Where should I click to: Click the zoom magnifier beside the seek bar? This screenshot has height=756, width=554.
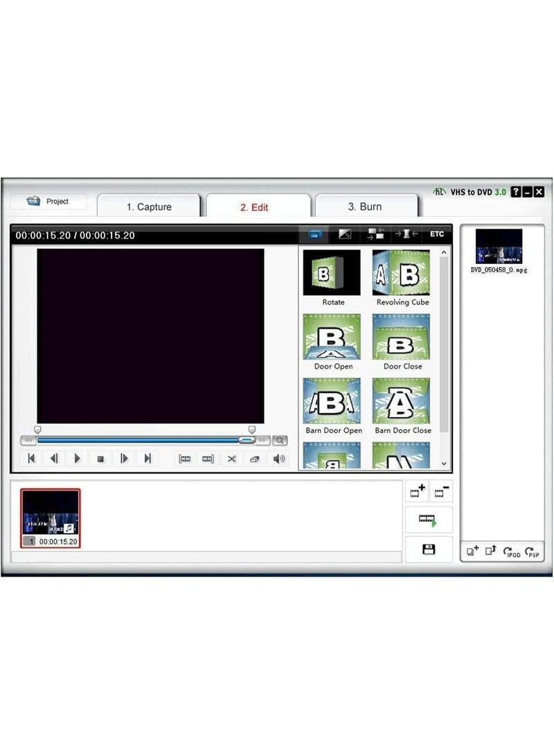point(279,440)
